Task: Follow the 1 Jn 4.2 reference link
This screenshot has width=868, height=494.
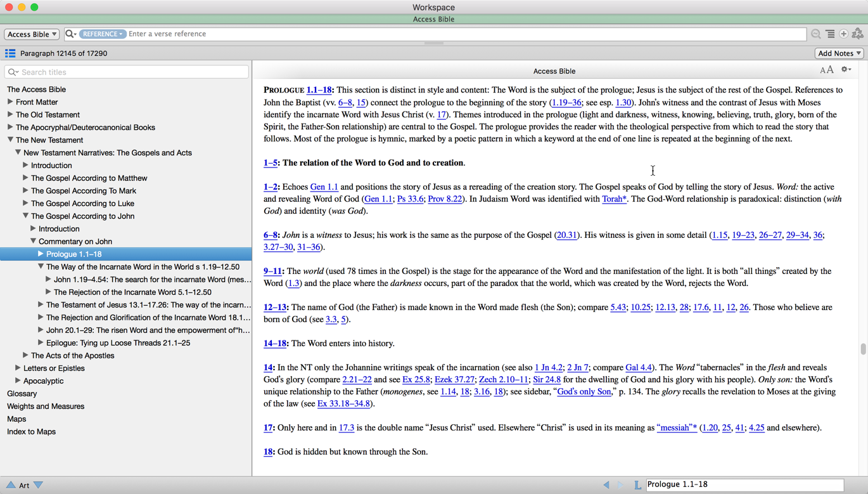Action: [549, 368]
